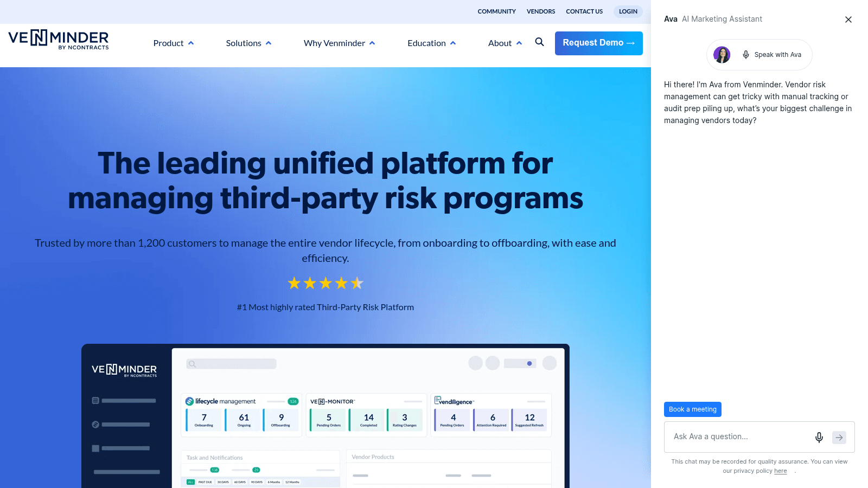The height and width of the screenshot is (488, 868).
Task: Click the microphone icon in the question box
Action: [x=819, y=437]
